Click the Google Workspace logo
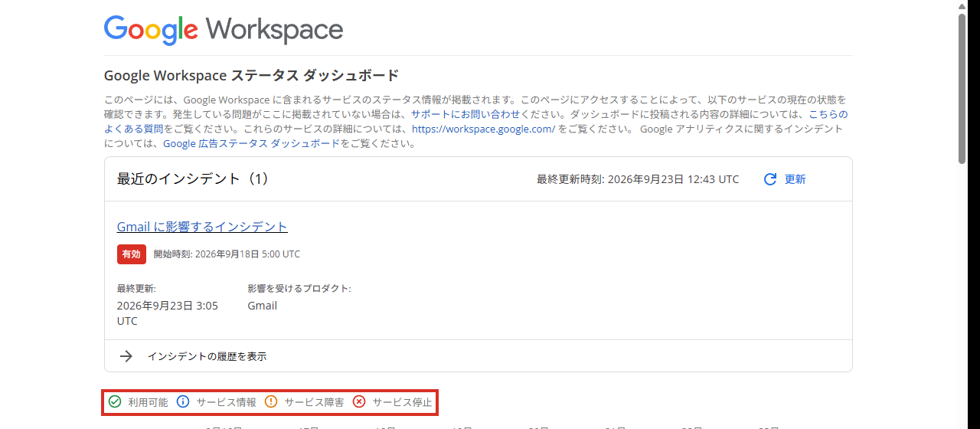 coord(224,30)
